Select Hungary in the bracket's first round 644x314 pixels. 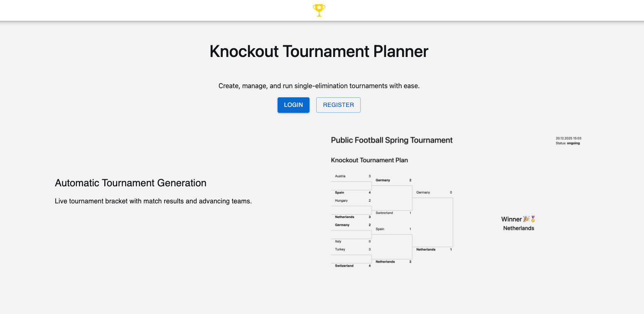click(x=341, y=200)
